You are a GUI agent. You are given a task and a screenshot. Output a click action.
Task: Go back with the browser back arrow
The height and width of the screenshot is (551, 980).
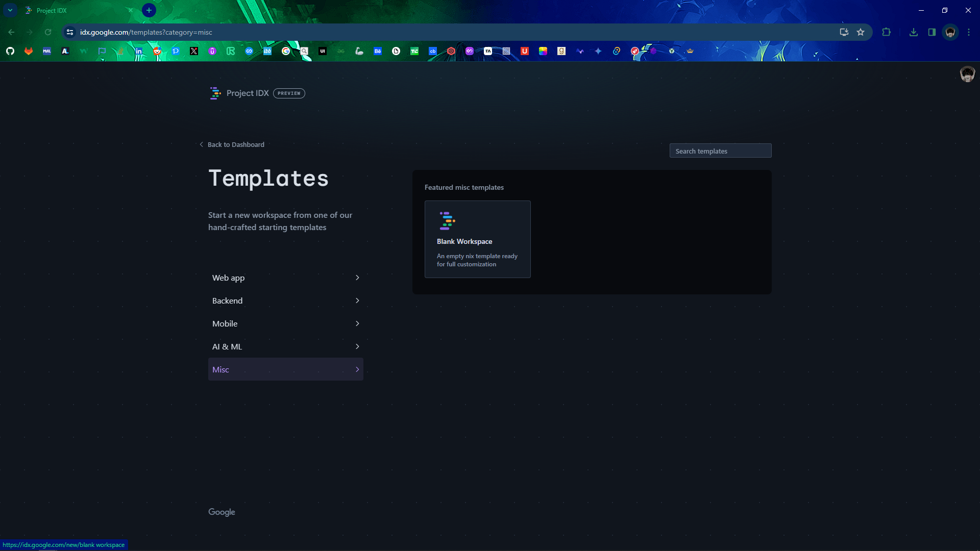11,32
